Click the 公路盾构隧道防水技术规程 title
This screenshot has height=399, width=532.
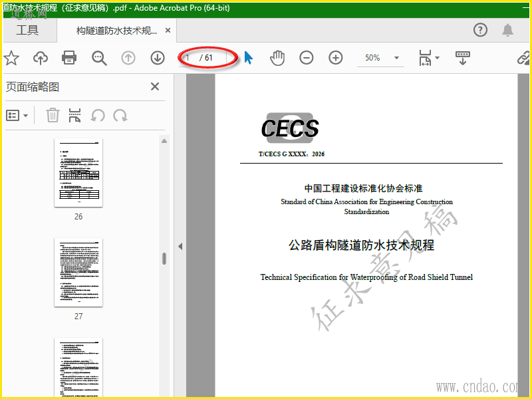361,245
